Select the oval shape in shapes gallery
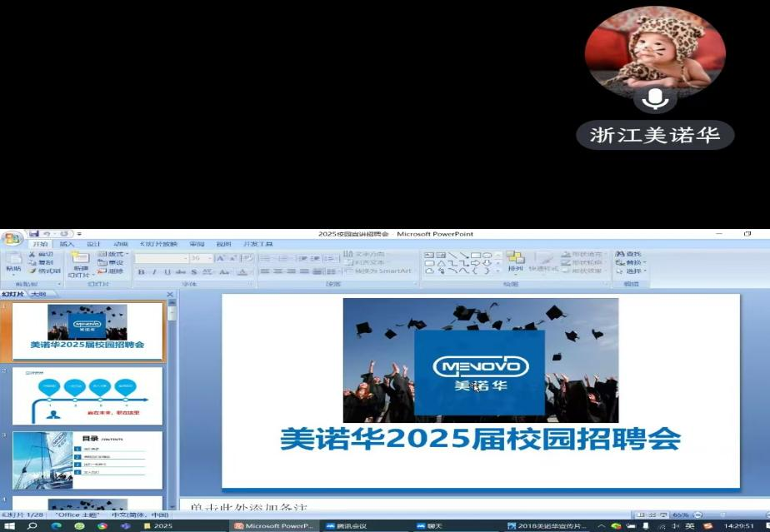Screen dimensions: 770x532 487,256
